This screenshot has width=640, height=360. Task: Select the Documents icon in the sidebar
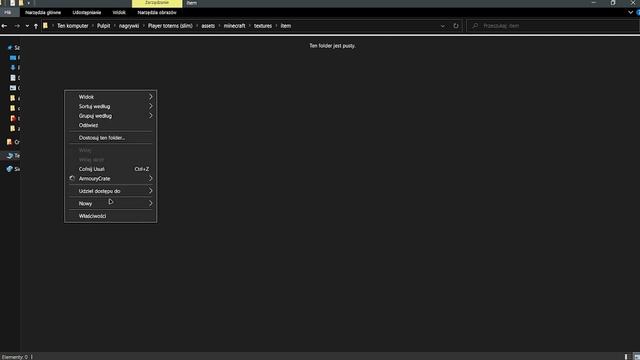coord(13,78)
